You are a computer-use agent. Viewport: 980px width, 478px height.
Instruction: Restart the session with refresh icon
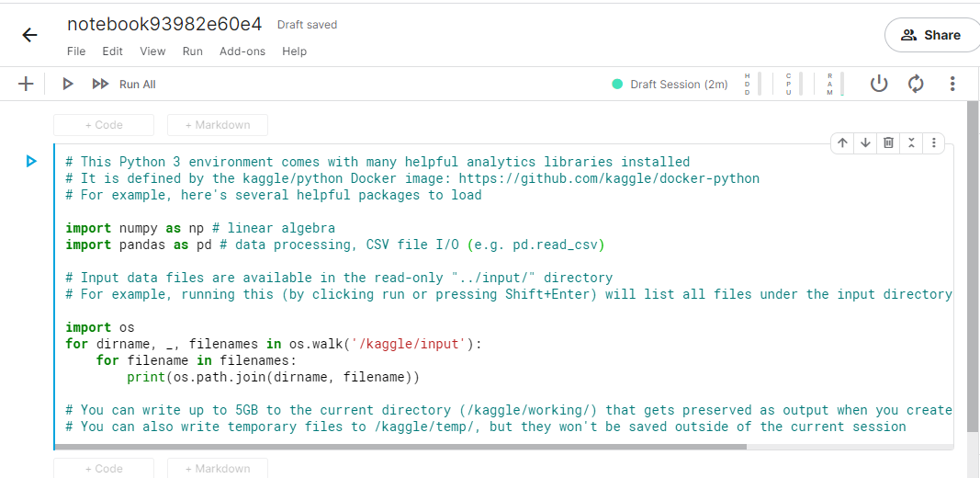916,84
